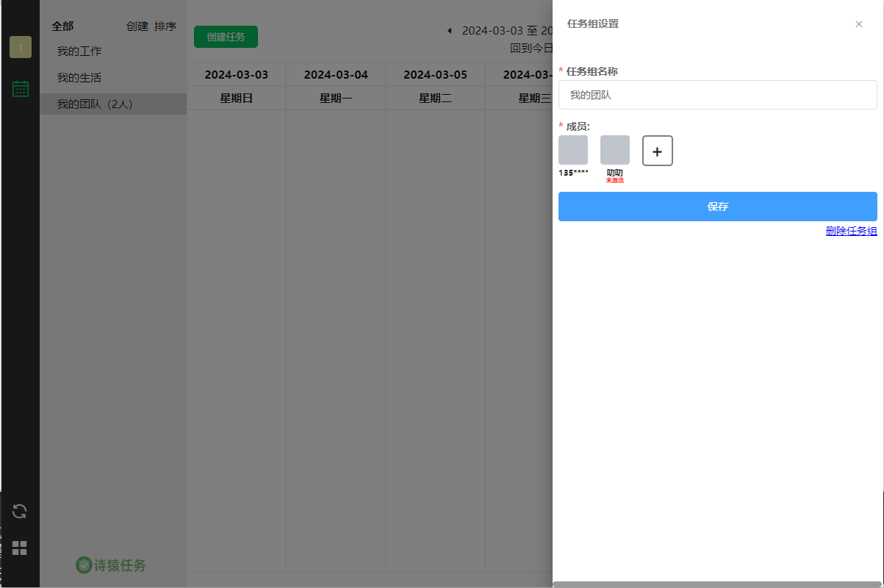
Task: Click the 任务组名称 input field
Action: click(717, 95)
